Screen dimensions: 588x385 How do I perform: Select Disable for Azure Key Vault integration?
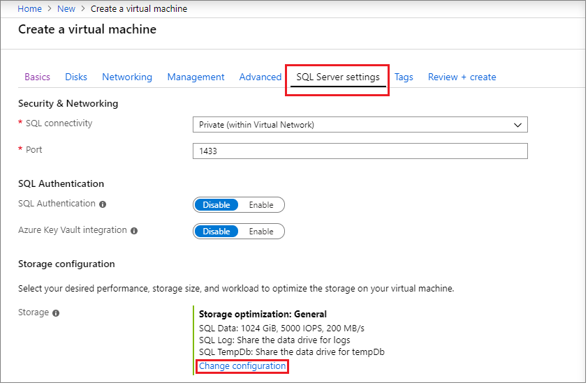[x=216, y=232]
